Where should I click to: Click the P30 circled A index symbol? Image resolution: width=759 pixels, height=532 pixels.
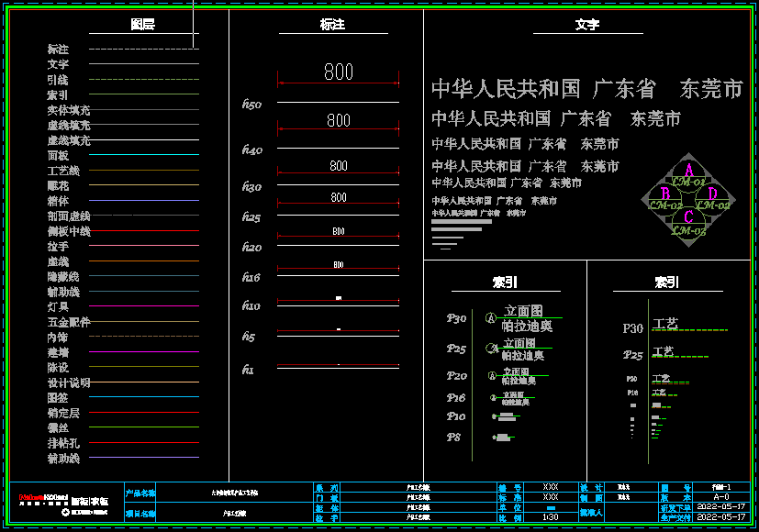pyautogui.click(x=490, y=319)
